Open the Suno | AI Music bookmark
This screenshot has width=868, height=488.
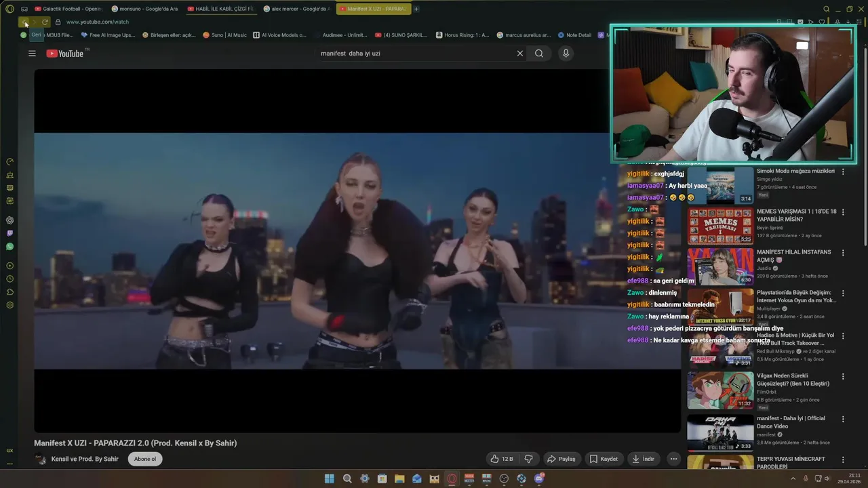click(225, 35)
